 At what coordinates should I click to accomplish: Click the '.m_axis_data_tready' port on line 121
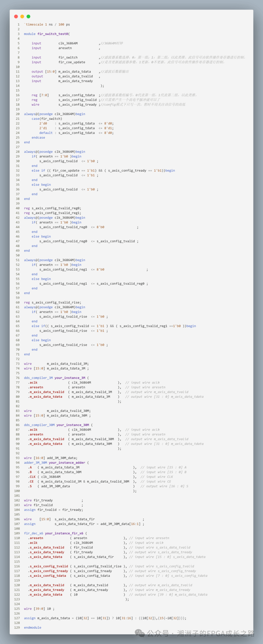tap(46, 590)
